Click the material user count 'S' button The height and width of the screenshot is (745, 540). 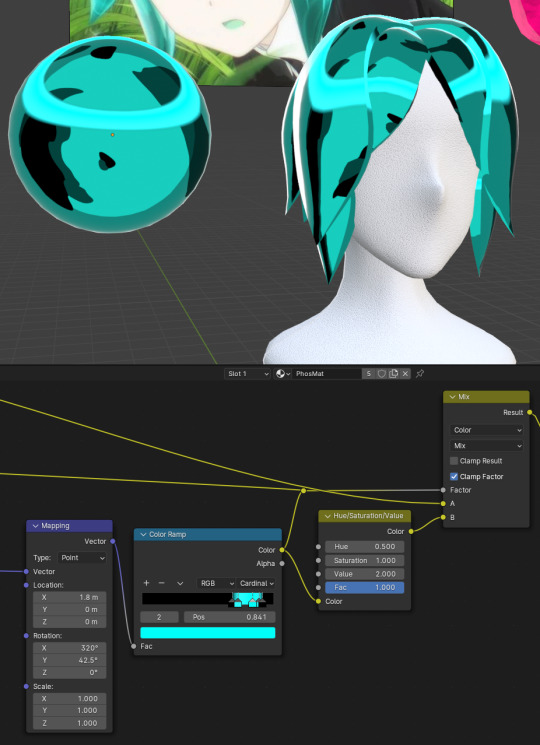(x=369, y=374)
